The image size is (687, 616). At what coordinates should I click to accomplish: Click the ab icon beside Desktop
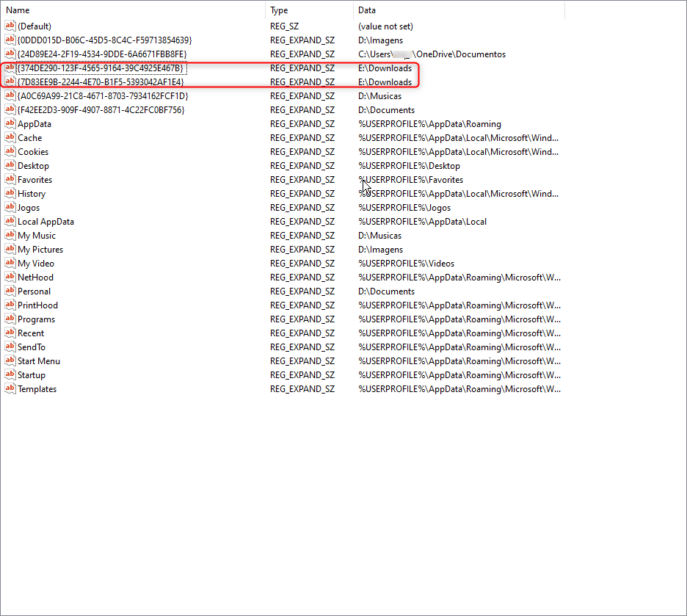coord(9,165)
